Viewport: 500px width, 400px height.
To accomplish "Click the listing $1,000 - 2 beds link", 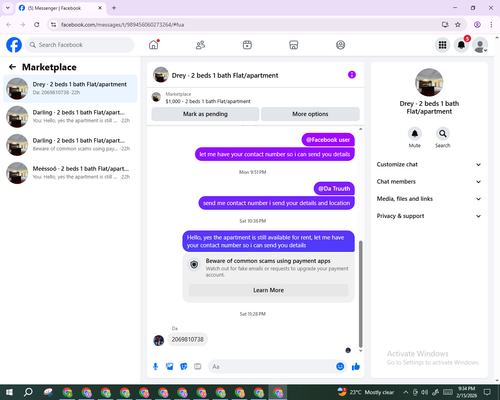I will pos(208,101).
